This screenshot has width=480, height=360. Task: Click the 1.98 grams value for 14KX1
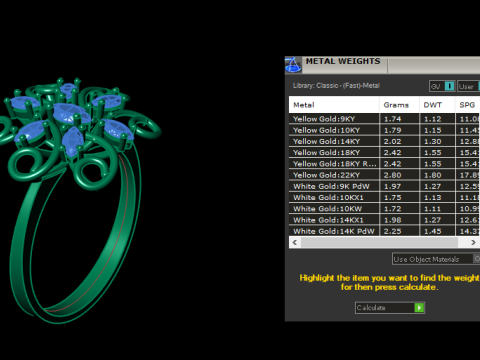point(392,220)
